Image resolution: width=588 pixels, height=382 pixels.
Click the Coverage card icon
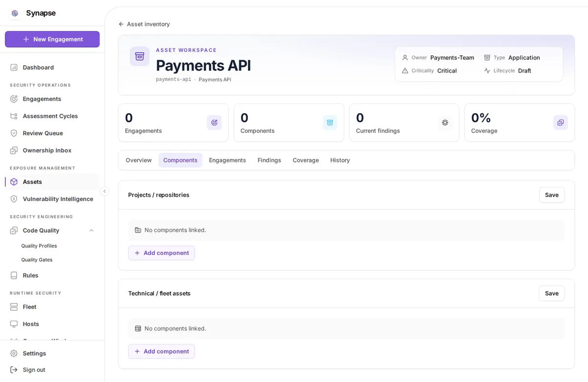point(561,123)
